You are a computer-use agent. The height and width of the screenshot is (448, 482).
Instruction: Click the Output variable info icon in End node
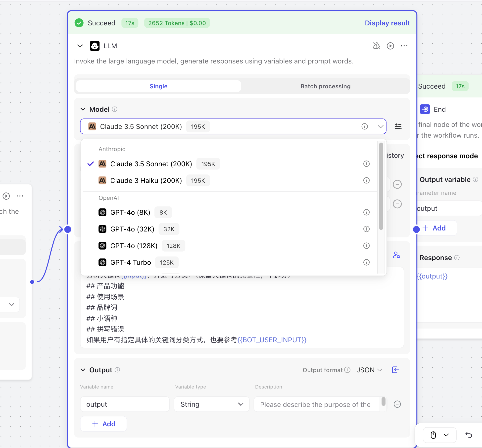475,179
